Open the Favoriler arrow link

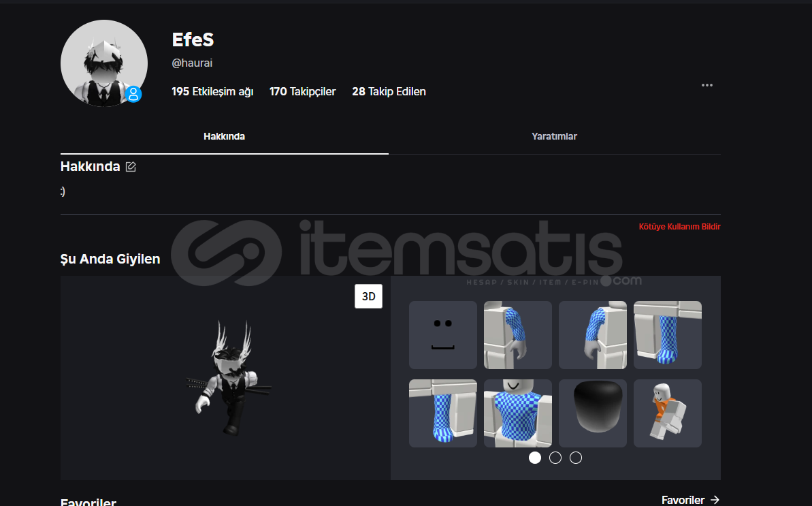pyautogui.click(x=690, y=500)
